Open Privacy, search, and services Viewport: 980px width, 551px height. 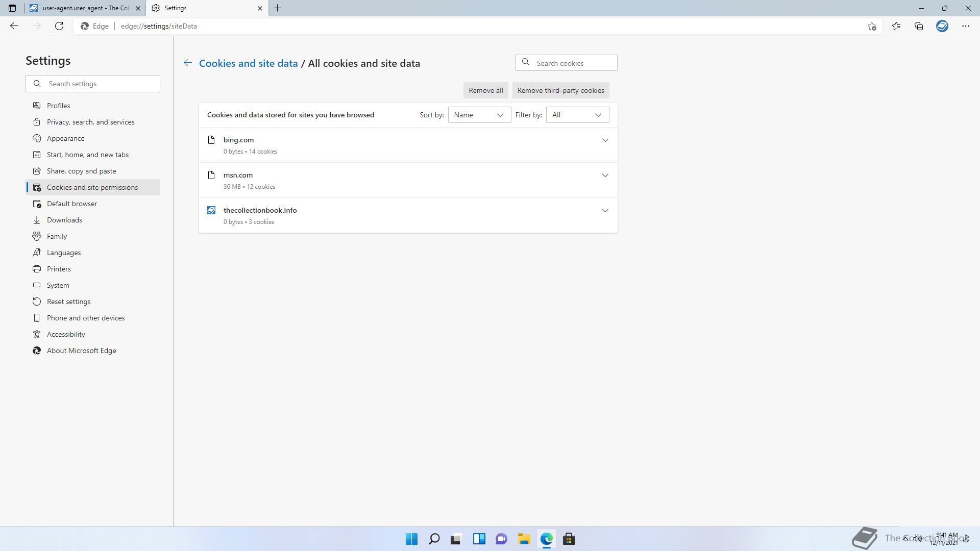(x=93, y=122)
